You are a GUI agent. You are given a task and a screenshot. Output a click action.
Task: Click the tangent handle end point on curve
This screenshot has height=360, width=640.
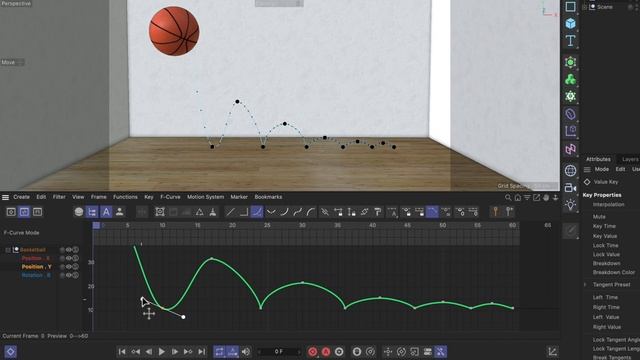(183, 317)
